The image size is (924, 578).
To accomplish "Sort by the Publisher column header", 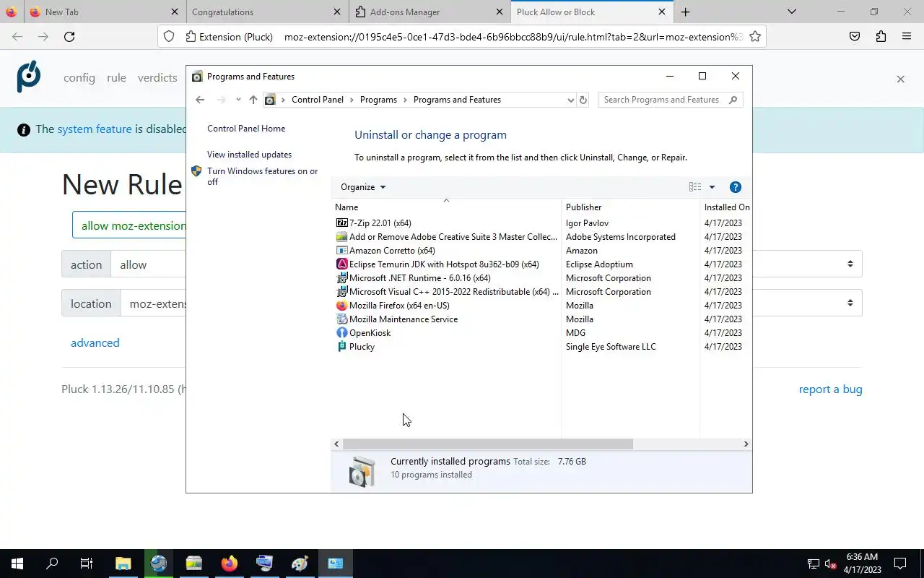I will (630, 207).
